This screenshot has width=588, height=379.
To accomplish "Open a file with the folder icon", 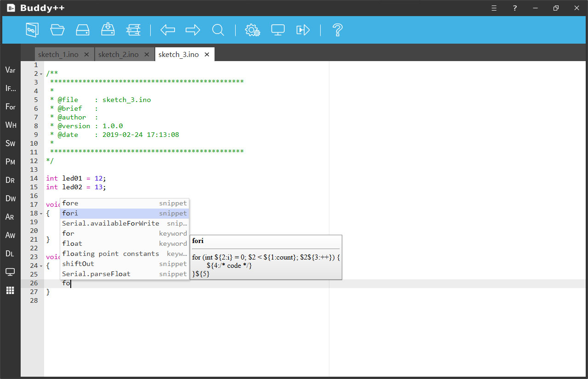I will 57,30.
